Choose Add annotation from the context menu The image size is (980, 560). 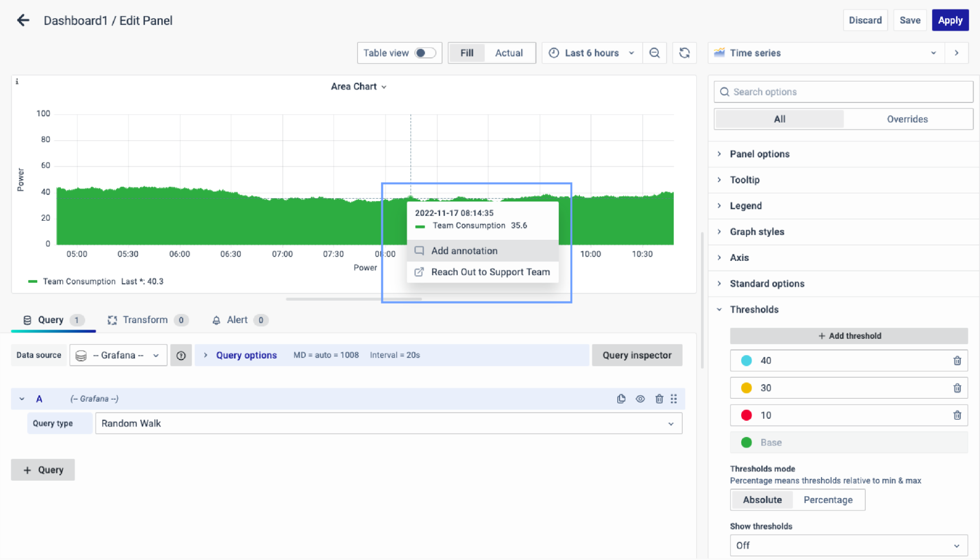pyautogui.click(x=464, y=251)
